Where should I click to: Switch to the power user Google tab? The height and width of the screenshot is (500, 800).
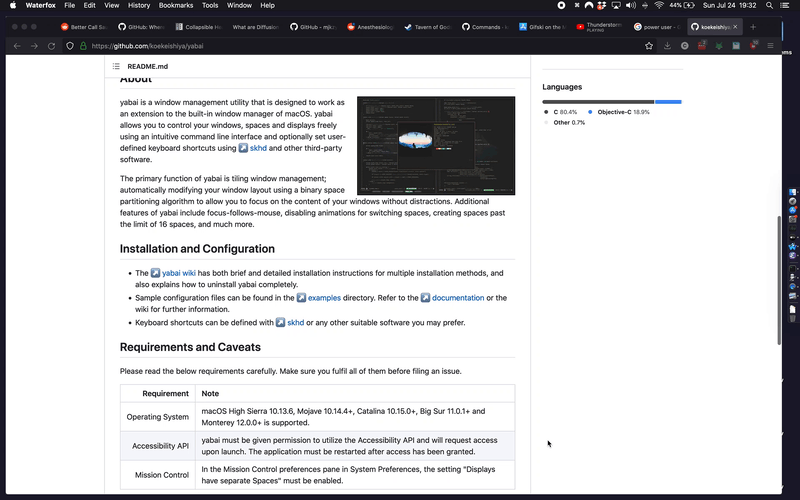point(657,27)
